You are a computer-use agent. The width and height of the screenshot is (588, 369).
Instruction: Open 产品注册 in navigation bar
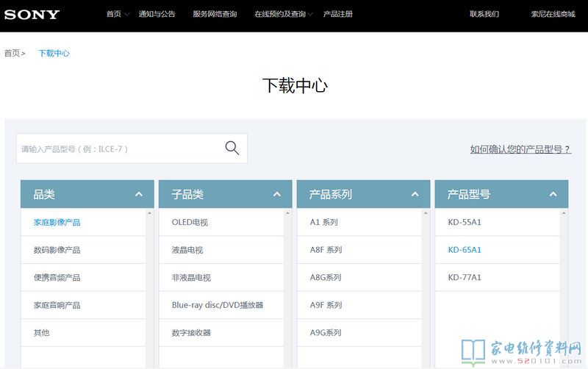(x=338, y=14)
